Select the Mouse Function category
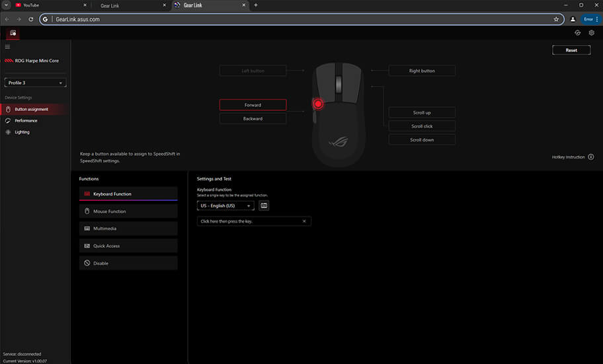 [x=128, y=211]
